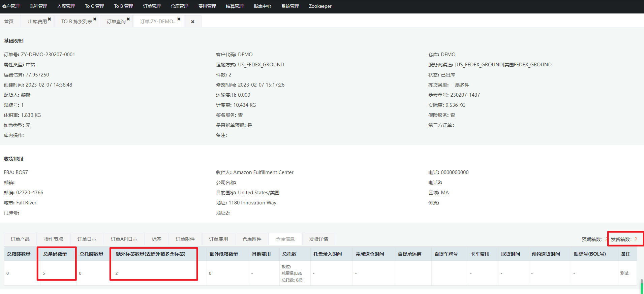Viewport: 644px width, 294px height.
Task: Click the close-all tabs X icon
Action: click(193, 22)
